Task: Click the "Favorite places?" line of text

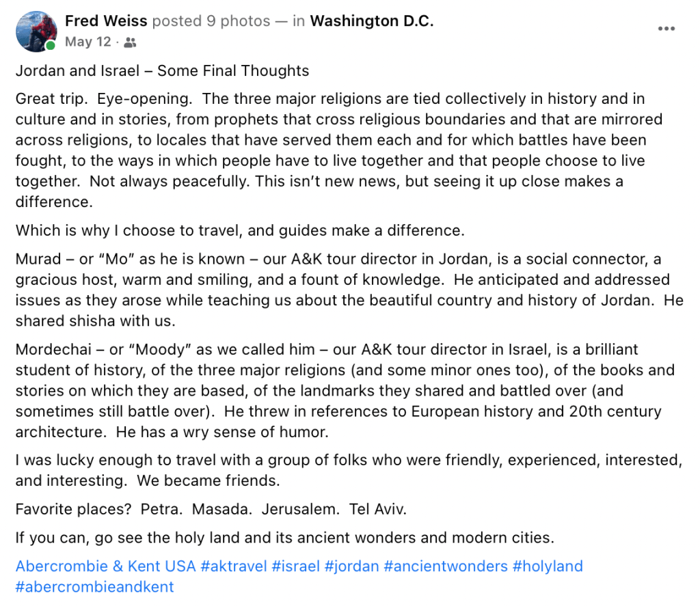Action: pos(210,509)
